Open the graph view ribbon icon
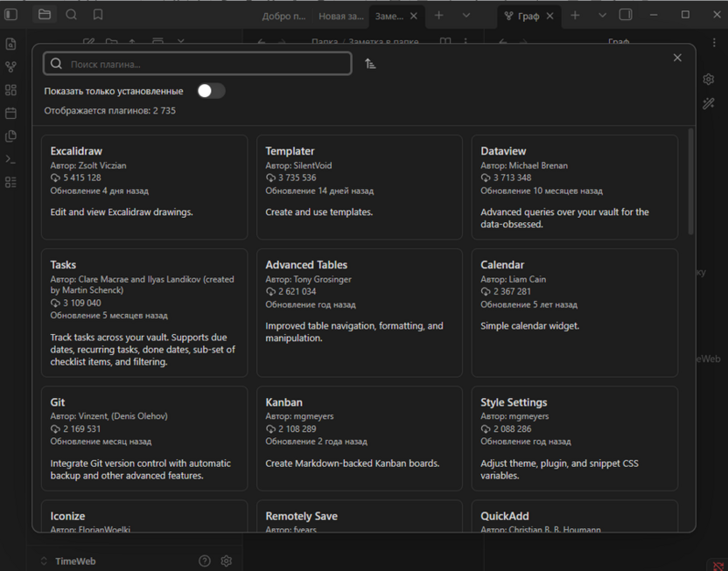 click(x=10, y=67)
